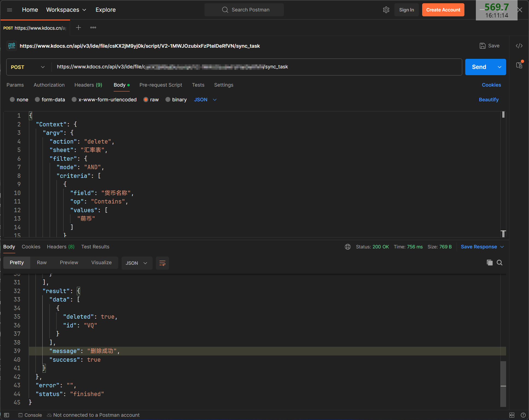Add a new request tab with plus icon
The height and width of the screenshot is (420, 529).
[x=78, y=28]
